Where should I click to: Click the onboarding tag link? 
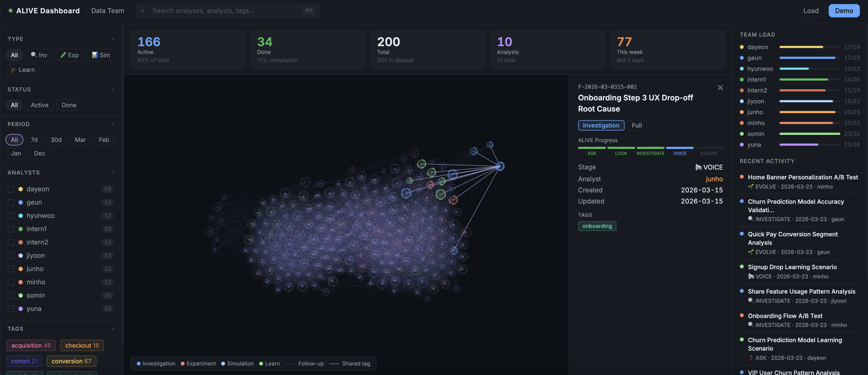pos(597,226)
